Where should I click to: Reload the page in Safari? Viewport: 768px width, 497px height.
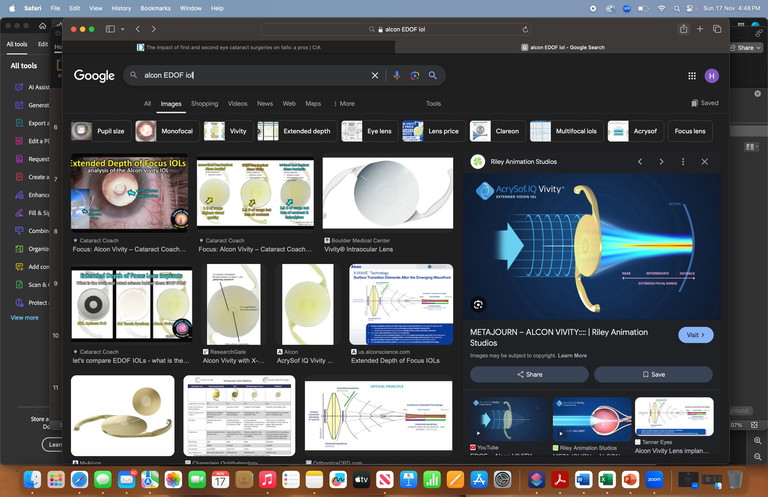pyautogui.click(x=525, y=29)
